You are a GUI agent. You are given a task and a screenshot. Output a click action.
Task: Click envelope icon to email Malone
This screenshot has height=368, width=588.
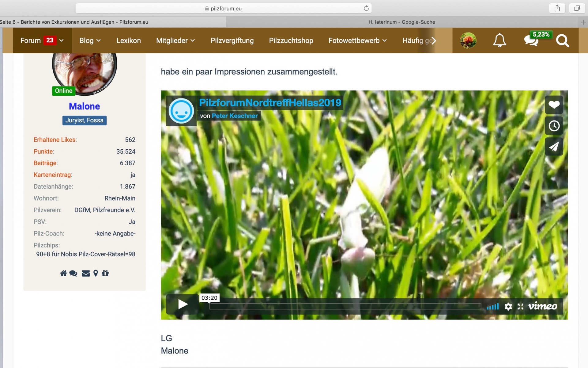pos(86,273)
